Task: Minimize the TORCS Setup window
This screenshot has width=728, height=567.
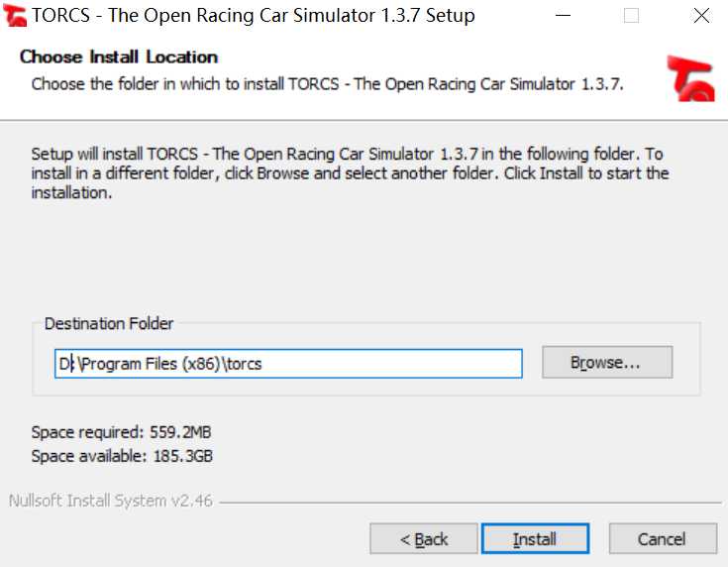Action: pos(563,15)
